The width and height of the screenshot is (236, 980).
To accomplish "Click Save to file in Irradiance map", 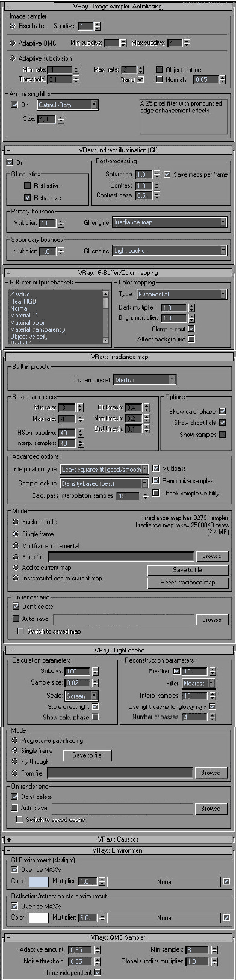I will 188,570.
